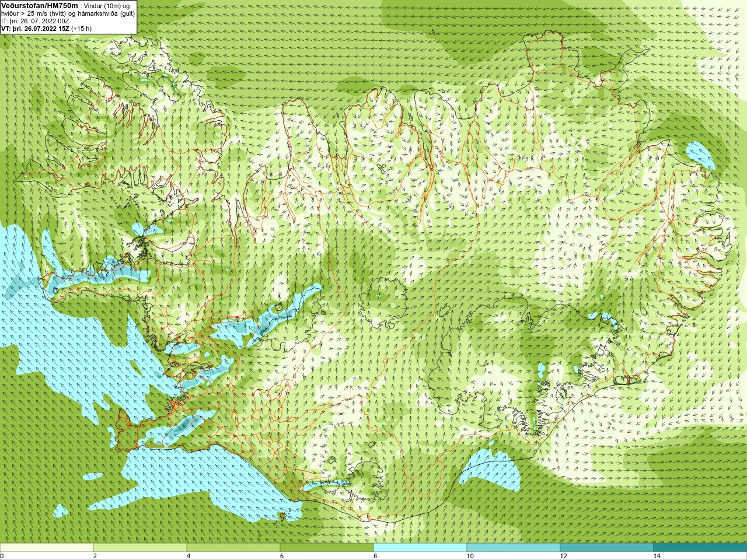The height and width of the screenshot is (560, 747).
Task: Click the teal 12–14 m/s legend swatch
Action: click(607, 548)
